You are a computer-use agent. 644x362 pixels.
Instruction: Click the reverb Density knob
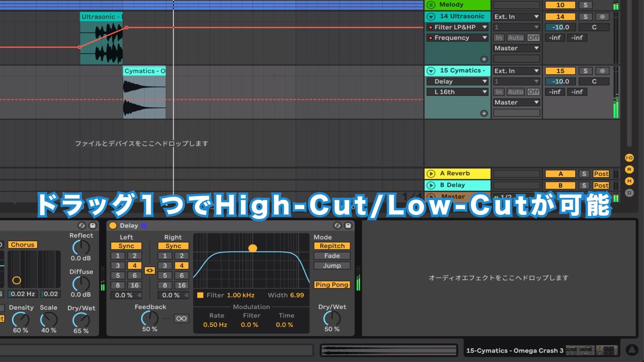(x=20, y=319)
